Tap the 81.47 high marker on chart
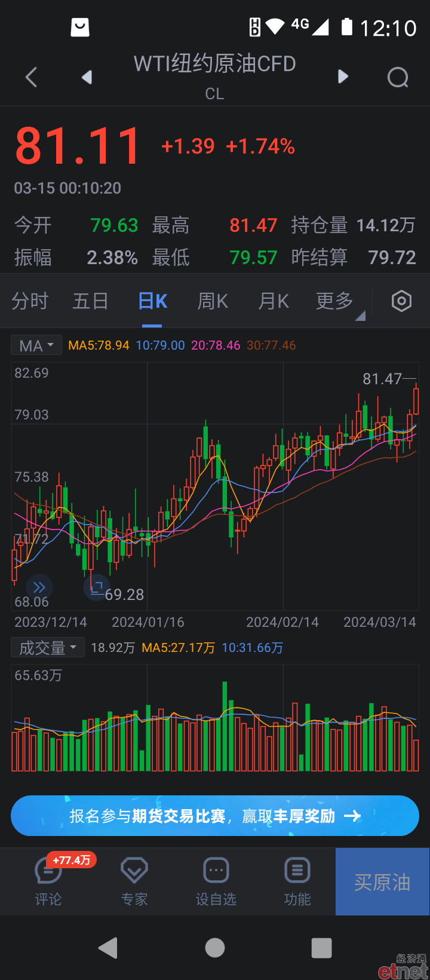Screen dimensions: 430x980 coord(382,379)
